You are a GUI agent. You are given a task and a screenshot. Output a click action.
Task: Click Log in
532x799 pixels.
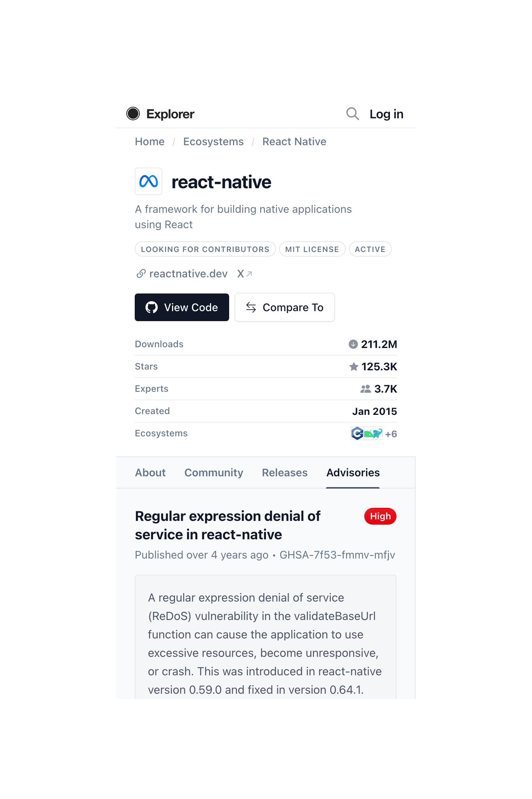(x=386, y=114)
